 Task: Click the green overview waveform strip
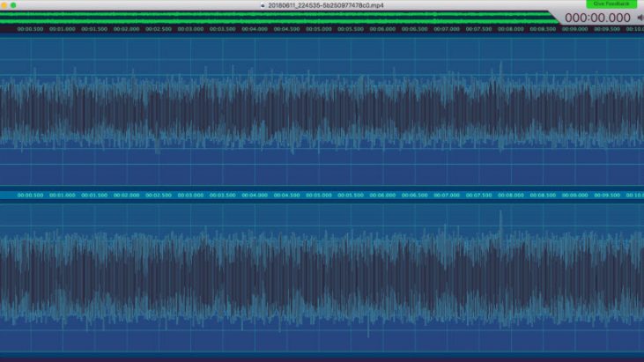pyautogui.click(x=278, y=18)
